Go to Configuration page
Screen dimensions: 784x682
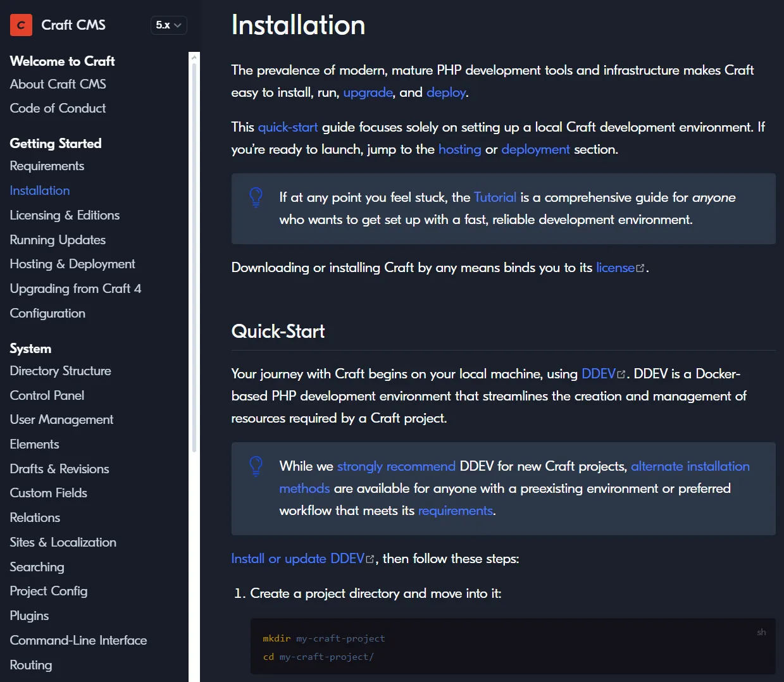coord(48,313)
